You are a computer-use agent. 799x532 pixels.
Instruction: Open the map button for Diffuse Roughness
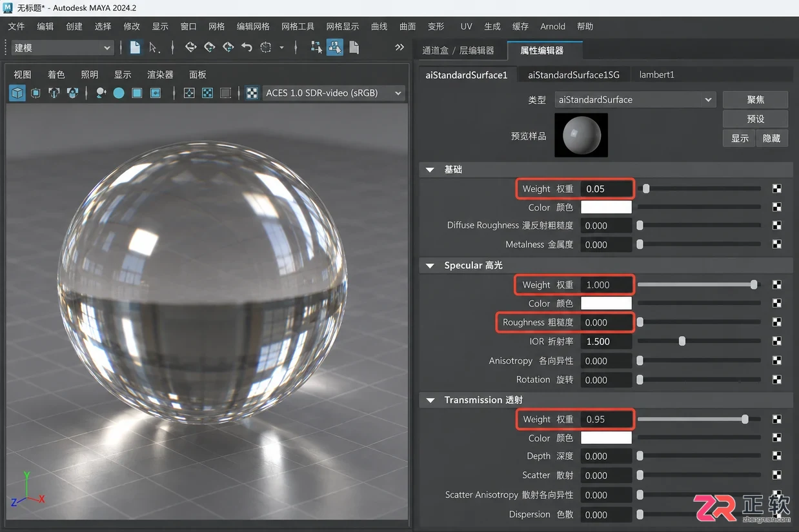click(777, 226)
